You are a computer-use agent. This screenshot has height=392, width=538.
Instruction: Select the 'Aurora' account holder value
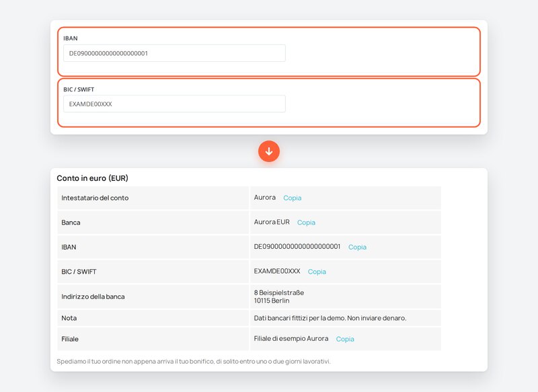tap(264, 197)
